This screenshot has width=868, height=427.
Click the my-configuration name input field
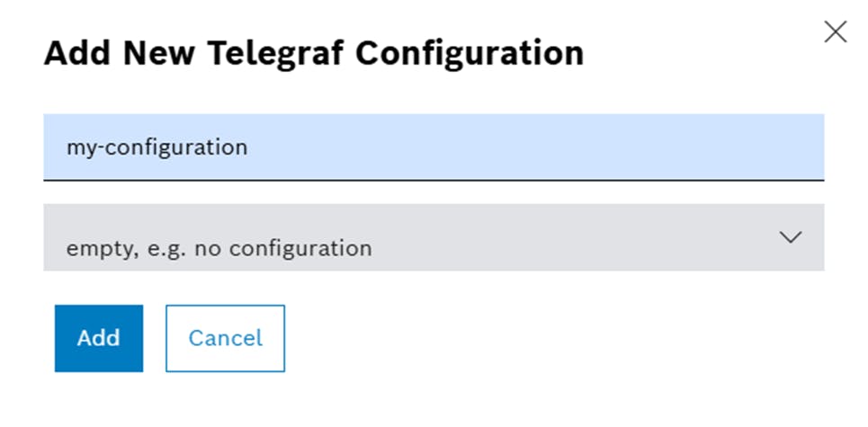(434, 147)
